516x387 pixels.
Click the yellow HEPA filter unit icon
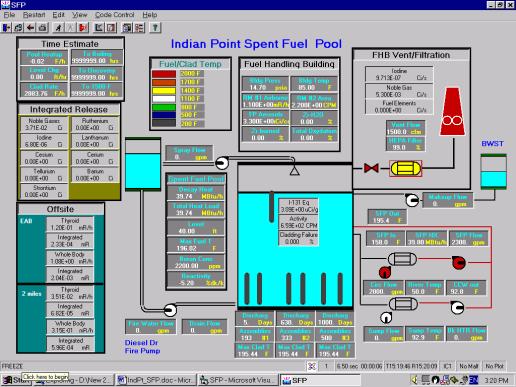tap(405, 168)
